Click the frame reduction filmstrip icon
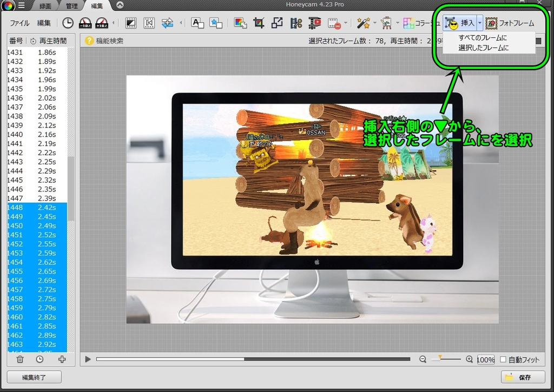The width and height of the screenshot is (554, 392). pos(334,24)
